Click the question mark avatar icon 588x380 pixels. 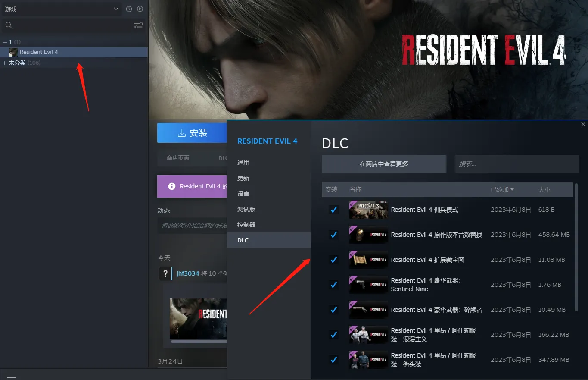click(165, 273)
